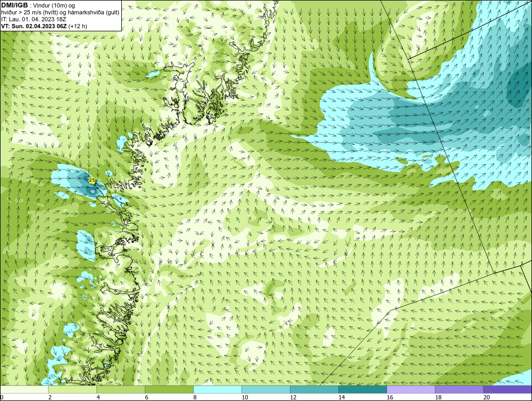Click the above 20 m/s dark purple legend swatch
This screenshot has height=401, width=532.
tap(508, 389)
